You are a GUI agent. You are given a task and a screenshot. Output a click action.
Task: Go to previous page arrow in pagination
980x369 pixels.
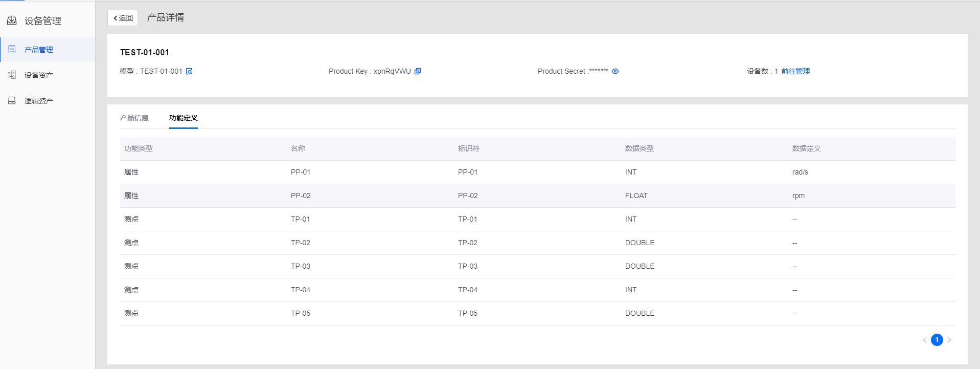[x=925, y=340]
